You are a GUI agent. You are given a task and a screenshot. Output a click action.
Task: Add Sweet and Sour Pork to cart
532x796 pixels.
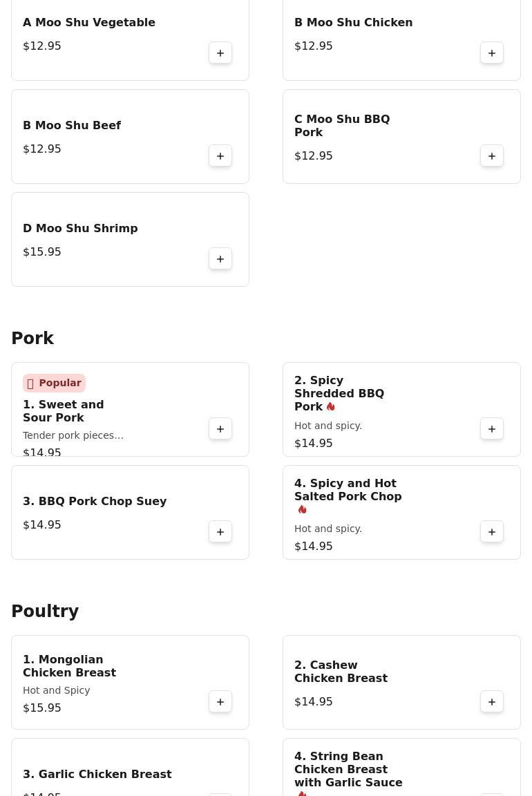click(220, 429)
